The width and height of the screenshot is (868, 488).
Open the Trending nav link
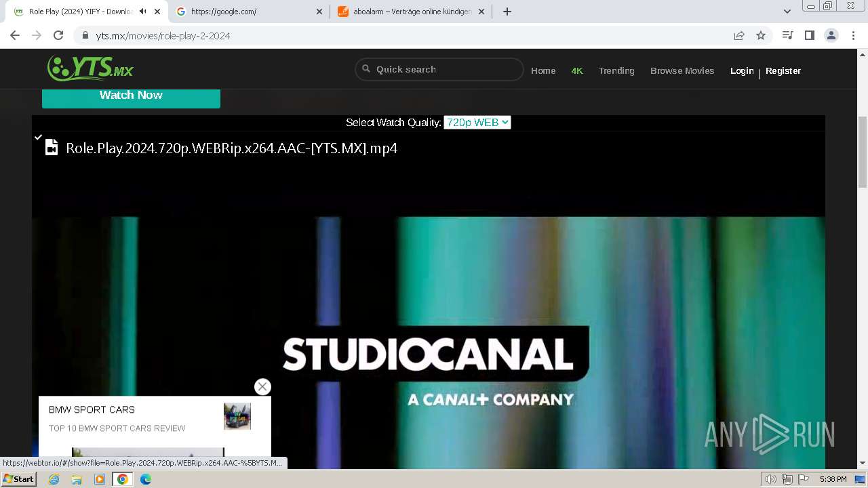pyautogui.click(x=616, y=70)
